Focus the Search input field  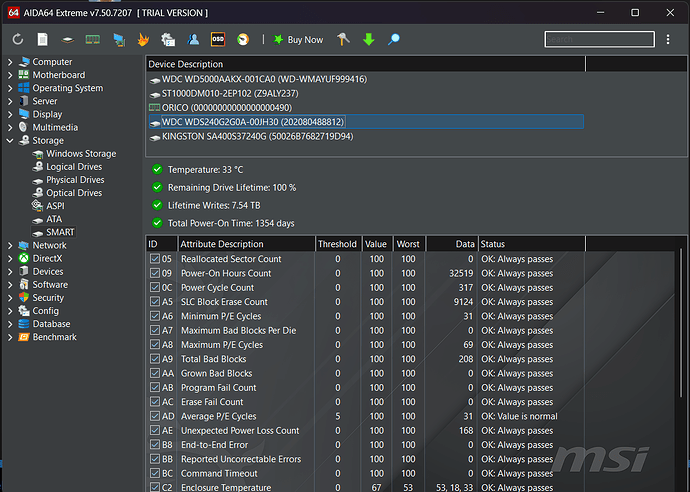tap(599, 39)
